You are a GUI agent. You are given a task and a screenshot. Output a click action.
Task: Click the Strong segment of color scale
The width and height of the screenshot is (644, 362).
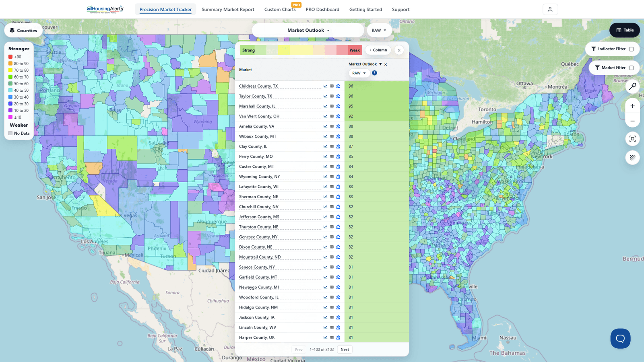[248, 50]
